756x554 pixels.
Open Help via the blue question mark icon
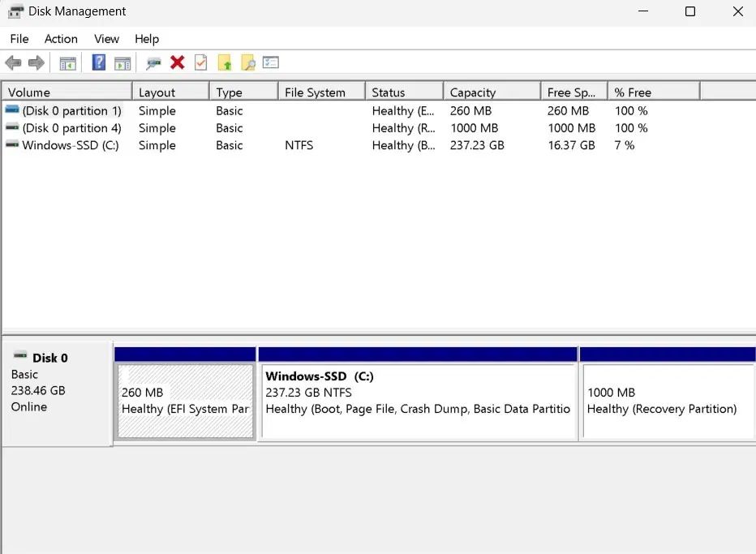click(99, 62)
